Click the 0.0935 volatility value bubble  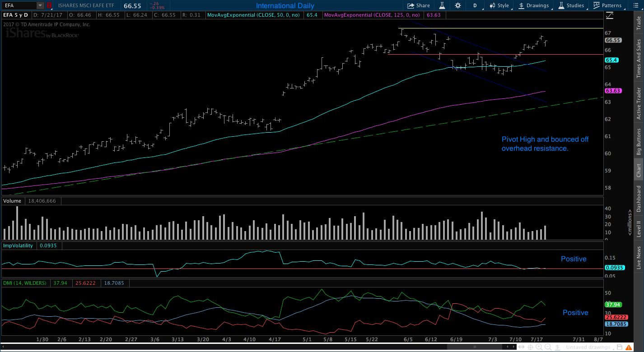coord(614,268)
